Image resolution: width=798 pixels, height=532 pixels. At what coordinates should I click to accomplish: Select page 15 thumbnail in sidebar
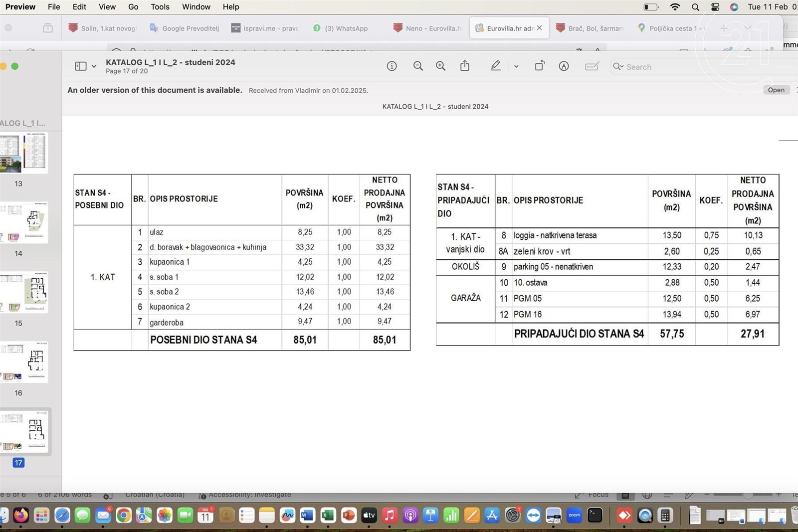pos(24,293)
